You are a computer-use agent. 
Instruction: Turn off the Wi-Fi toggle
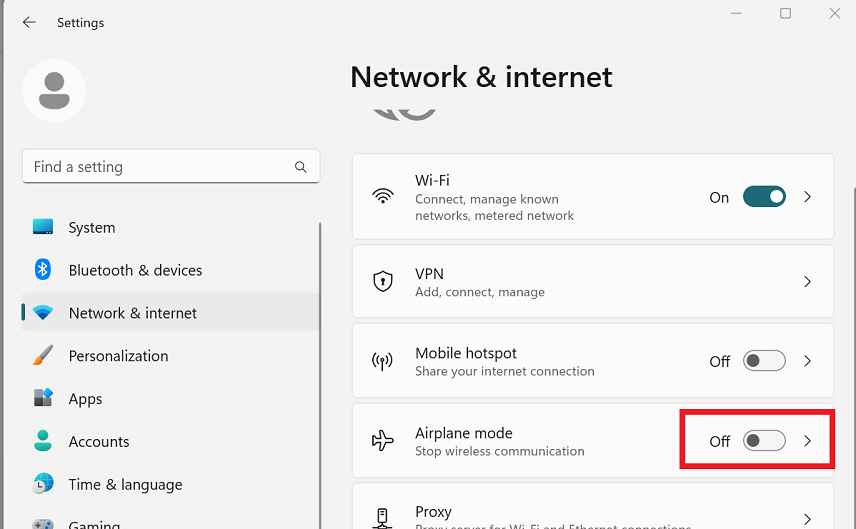764,197
